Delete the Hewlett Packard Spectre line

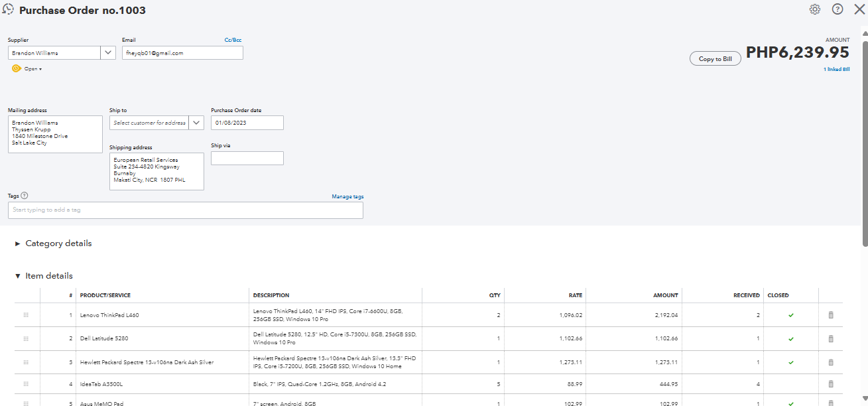831,363
